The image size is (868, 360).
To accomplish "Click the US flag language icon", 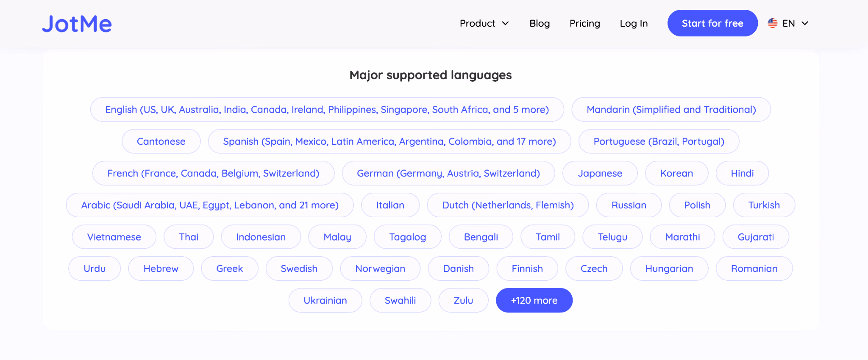I will click(x=772, y=23).
